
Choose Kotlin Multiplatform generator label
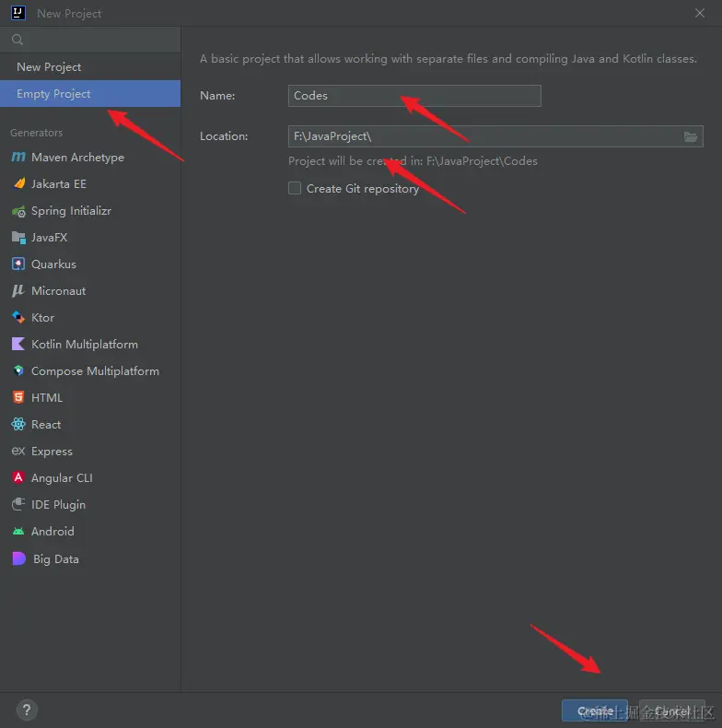(x=85, y=345)
